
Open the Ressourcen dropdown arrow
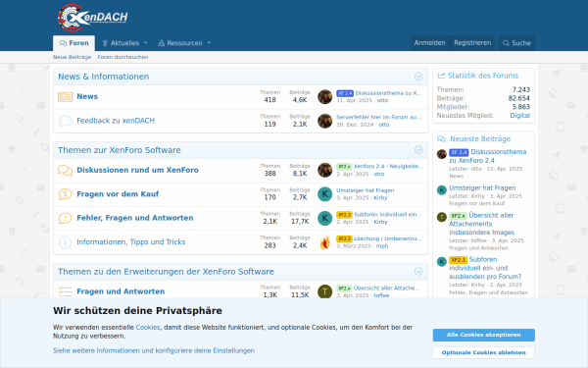pyautogui.click(x=210, y=43)
